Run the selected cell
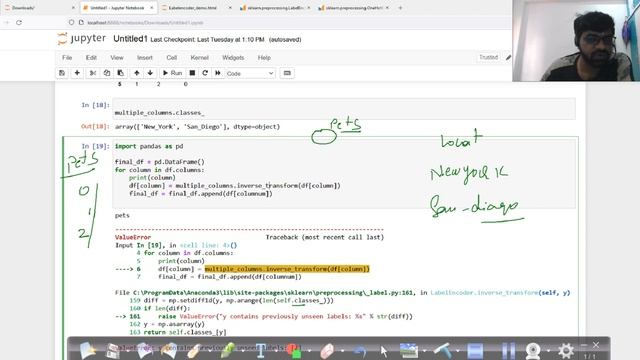Viewport: 640px width, 360px height. click(172, 73)
